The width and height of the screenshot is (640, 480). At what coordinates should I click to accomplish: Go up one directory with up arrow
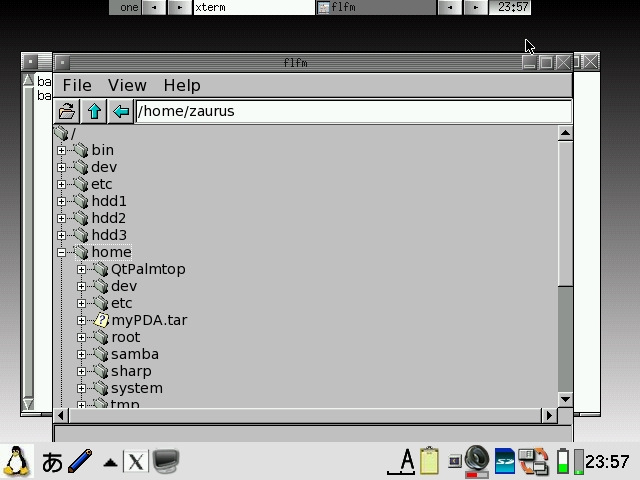94,111
